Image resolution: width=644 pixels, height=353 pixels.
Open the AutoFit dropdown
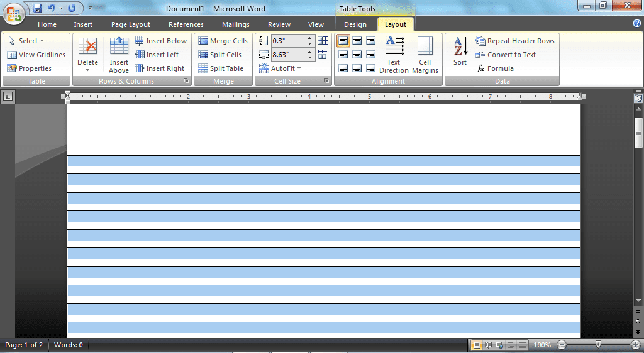(280, 68)
